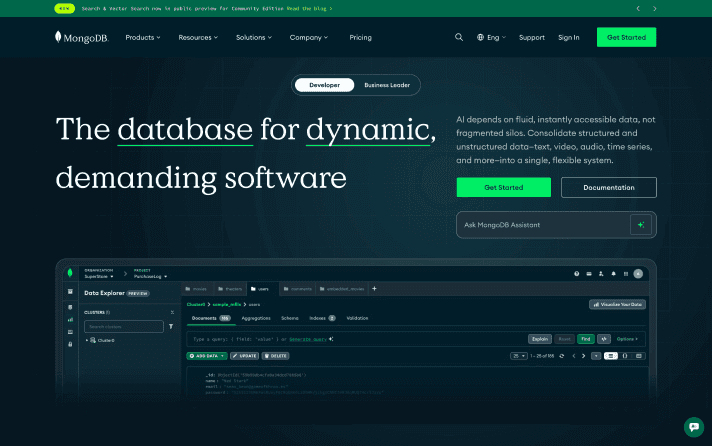Click the Explain button
The height and width of the screenshot is (446, 712).
pos(540,339)
